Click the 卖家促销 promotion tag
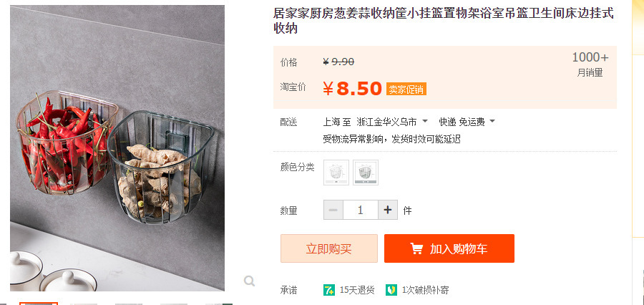 (406, 89)
